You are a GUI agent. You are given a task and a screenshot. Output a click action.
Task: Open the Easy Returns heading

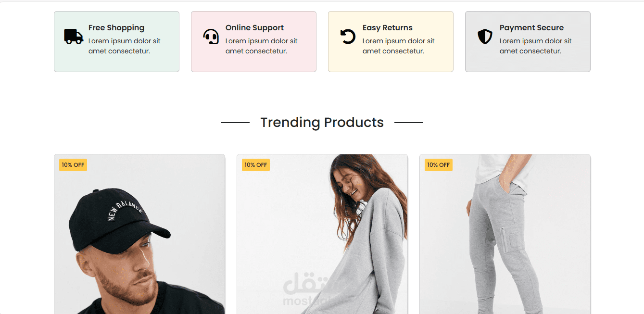point(388,28)
